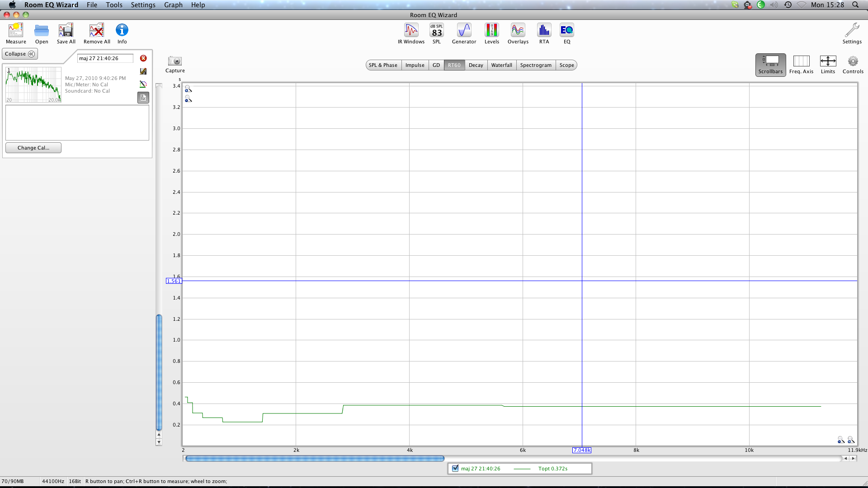Open the Levels meter icon
The height and width of the screenshot is (488, 868).
tap(491, 31)
